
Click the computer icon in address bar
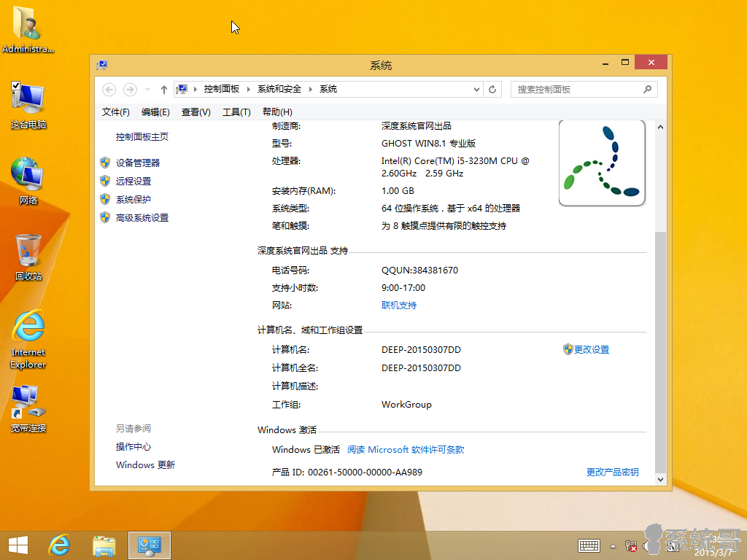pos(182,90)
